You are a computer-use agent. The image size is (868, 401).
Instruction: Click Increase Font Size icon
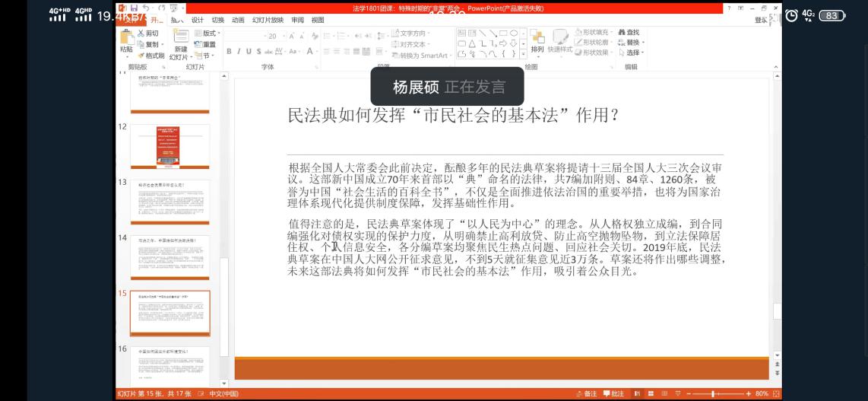pyautogui.click(x=292, y=36)
